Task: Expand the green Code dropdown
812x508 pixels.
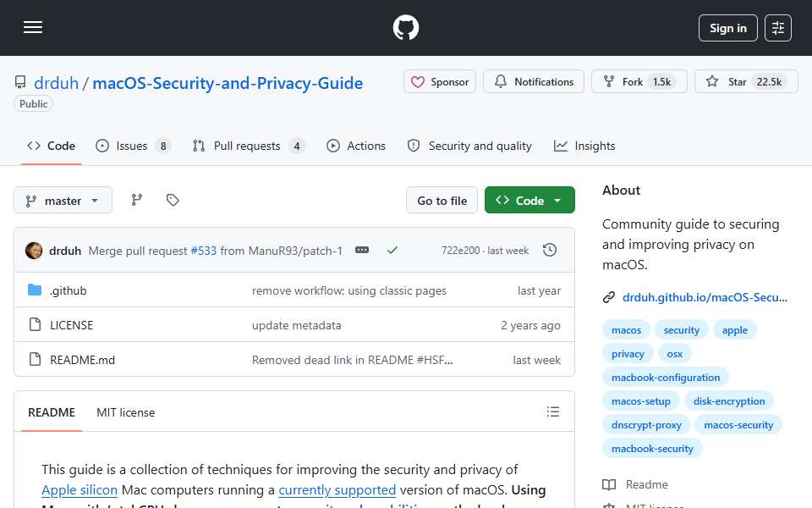Action: [529, 200]
